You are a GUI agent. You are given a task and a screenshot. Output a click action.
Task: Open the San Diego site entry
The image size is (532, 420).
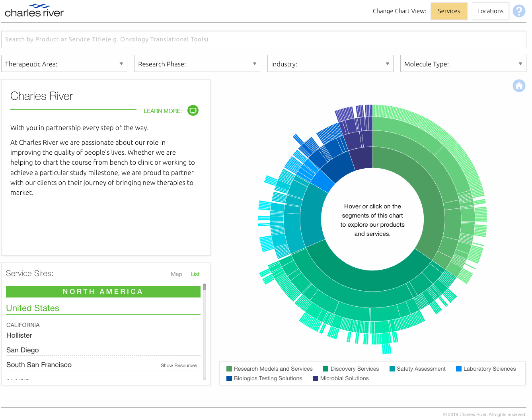(x=23, y=350)
